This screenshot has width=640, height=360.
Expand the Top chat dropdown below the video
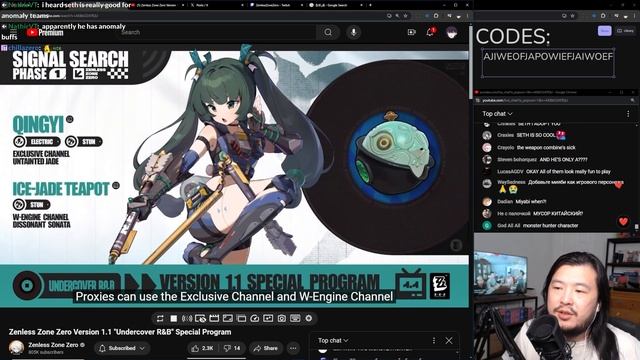tap(333, 340)
